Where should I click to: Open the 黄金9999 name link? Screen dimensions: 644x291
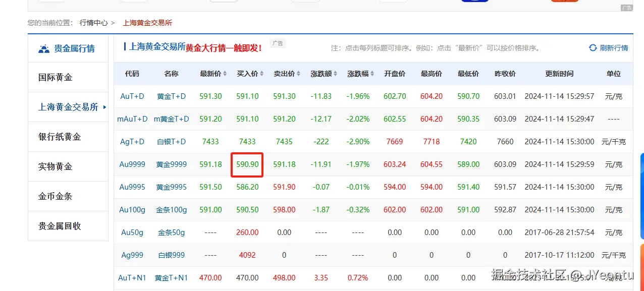click(x=172, y=164)
